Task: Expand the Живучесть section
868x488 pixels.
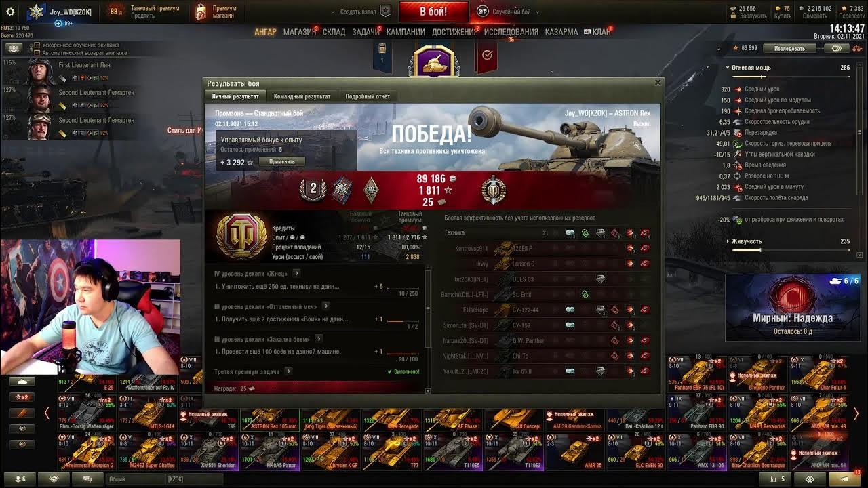Action: click(x=728, y=241)
